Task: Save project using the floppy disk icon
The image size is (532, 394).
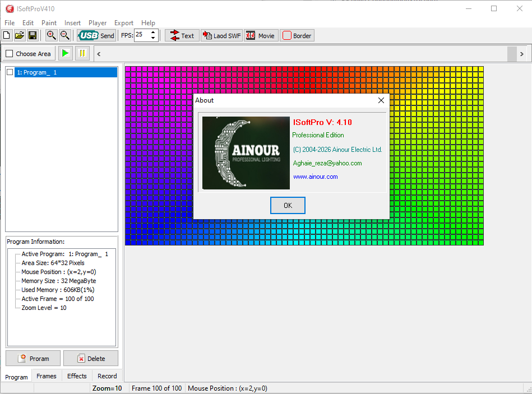Action: [32, 35]
